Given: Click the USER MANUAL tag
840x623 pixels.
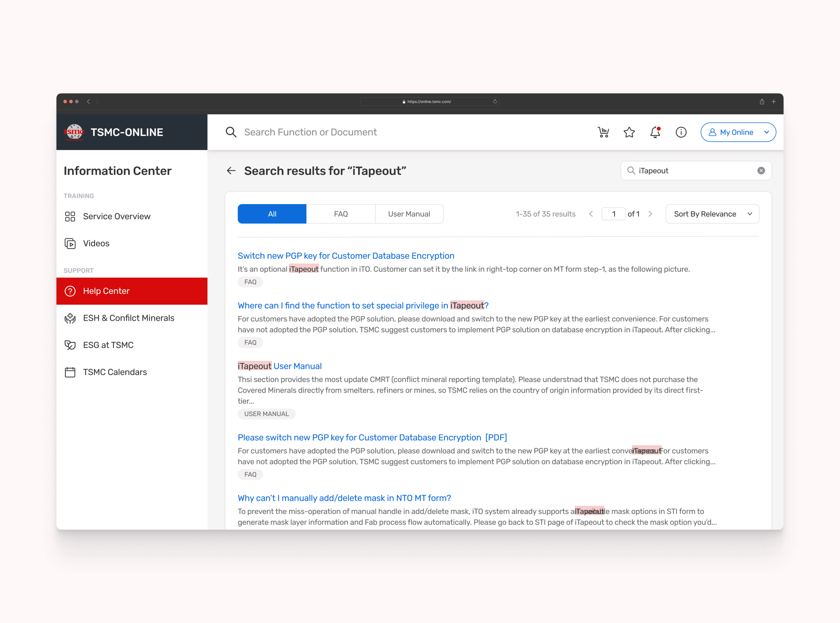Looking at the screenshot, I should (267, 414).
